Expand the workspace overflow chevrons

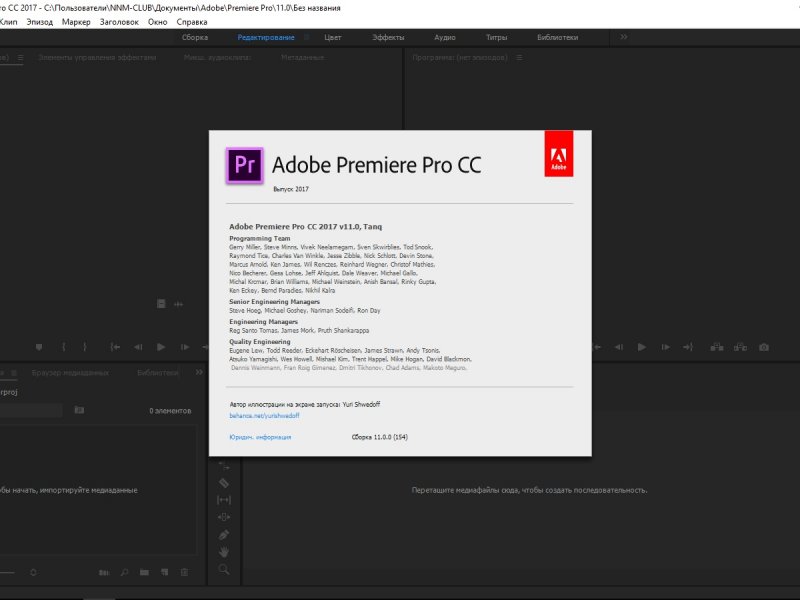click(623, 37)
